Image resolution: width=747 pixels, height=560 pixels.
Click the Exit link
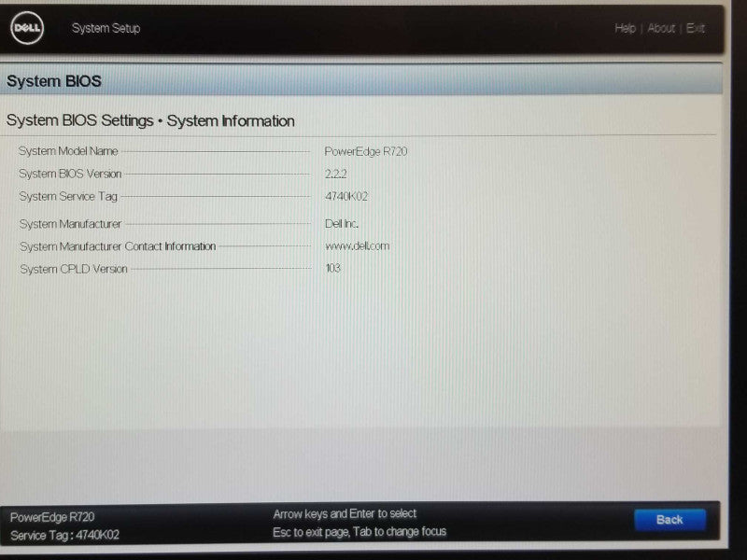696,29
